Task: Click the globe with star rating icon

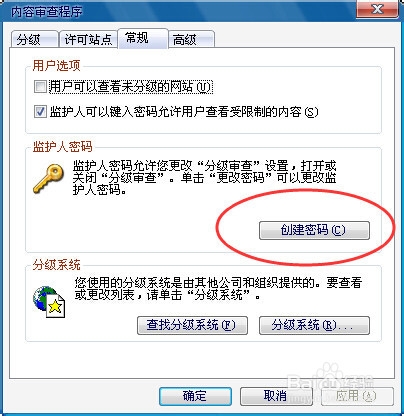Action: coord(49,302)
